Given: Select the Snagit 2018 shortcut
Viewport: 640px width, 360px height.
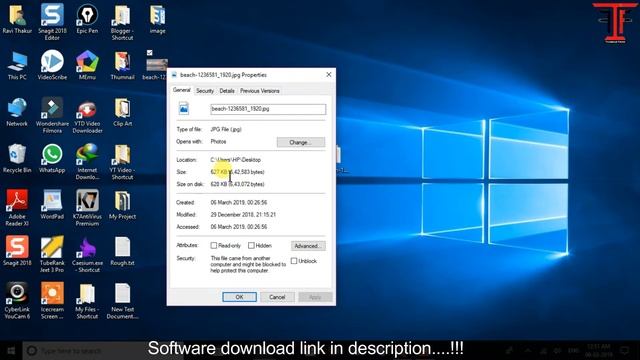Looking at the screenshot, I should pos(17,251).
